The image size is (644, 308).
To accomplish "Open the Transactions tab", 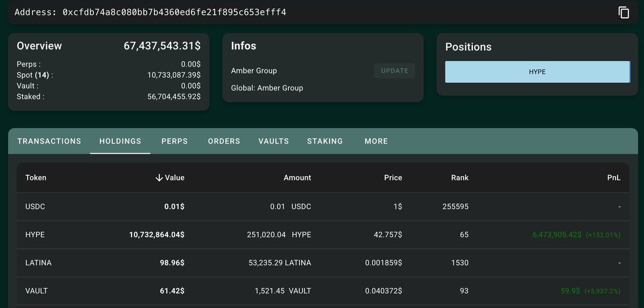I will point(49,141).
